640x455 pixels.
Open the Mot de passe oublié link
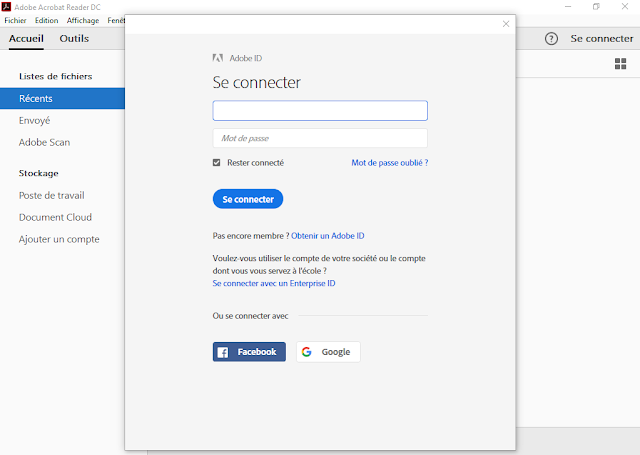coord(390,163)
